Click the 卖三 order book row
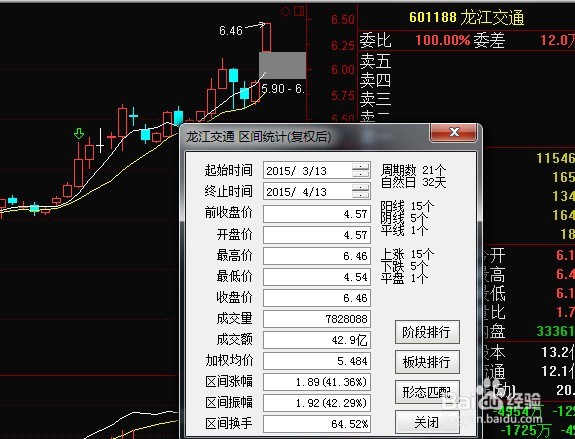The width and height of the screenshot is (575, 439). pyautogui.click(x=466, y=99)
